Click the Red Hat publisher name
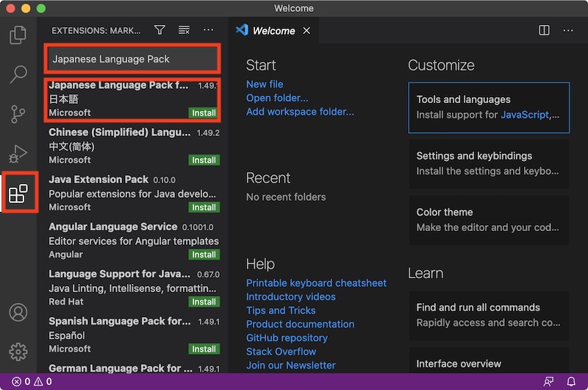 (66, 302)
